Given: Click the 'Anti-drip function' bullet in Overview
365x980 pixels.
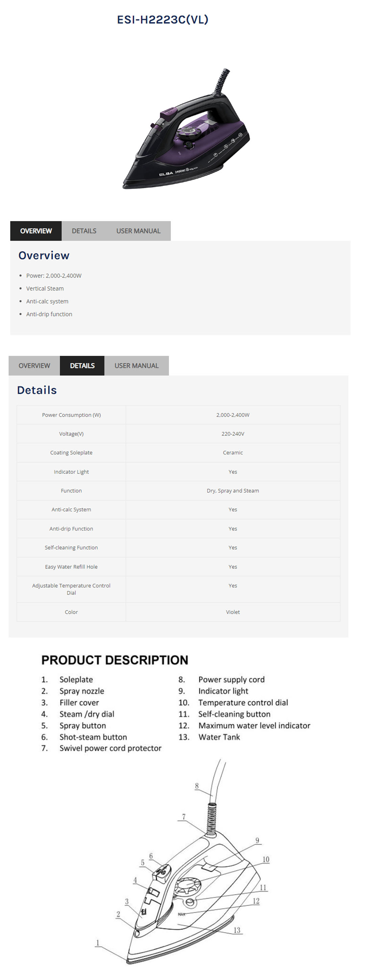Looking at the screenshot, I should tap(49, 314).
